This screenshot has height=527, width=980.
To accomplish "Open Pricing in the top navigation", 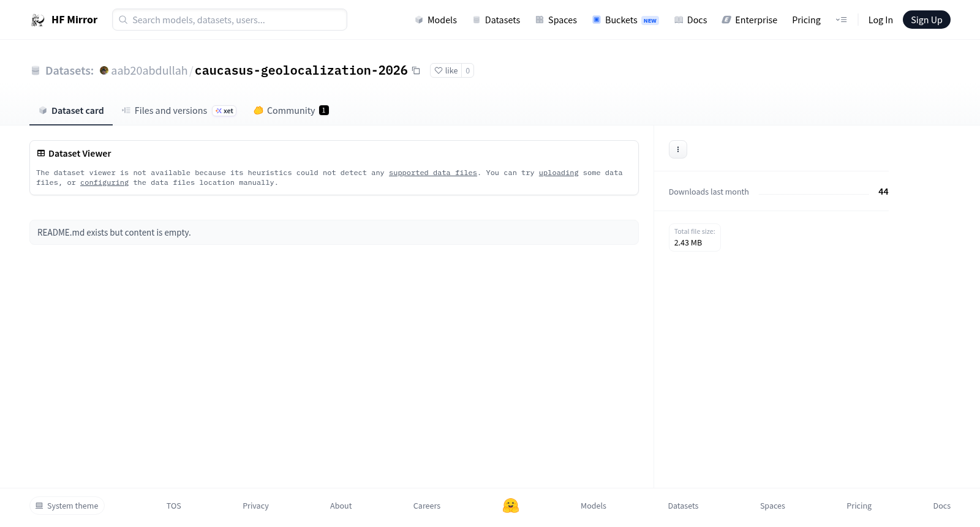I will (806, 20).
